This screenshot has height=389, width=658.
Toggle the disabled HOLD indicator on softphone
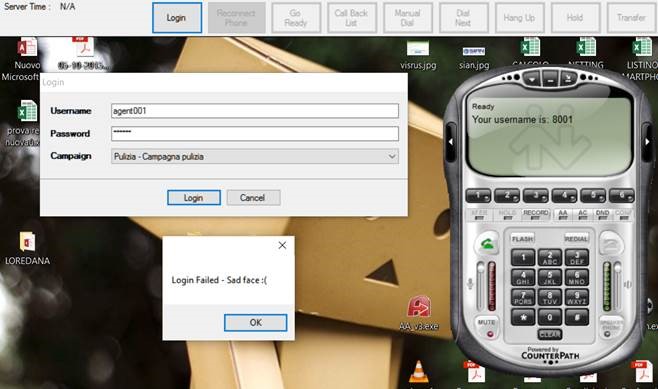click(507, 214)
